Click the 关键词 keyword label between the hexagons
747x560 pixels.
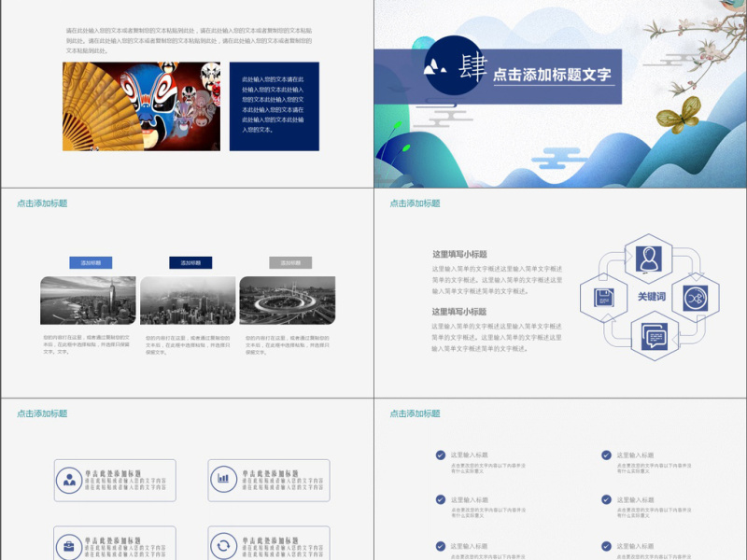tap(653, 295)
